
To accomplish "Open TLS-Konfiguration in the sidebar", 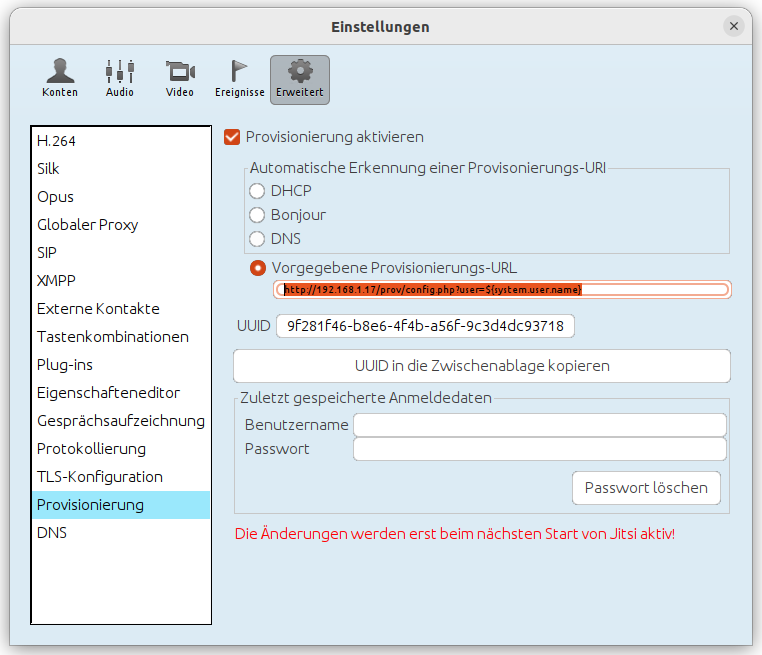I will (x=100, y=477).
